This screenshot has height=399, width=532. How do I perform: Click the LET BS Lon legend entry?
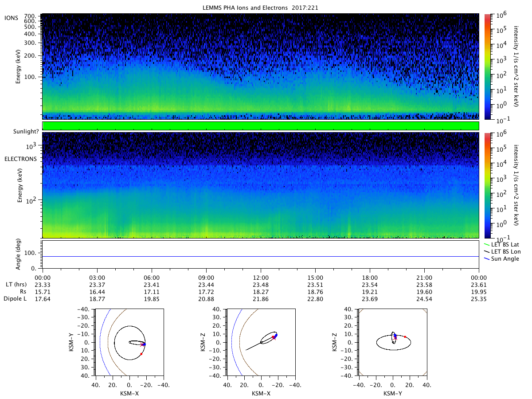[x=508, y=251]
